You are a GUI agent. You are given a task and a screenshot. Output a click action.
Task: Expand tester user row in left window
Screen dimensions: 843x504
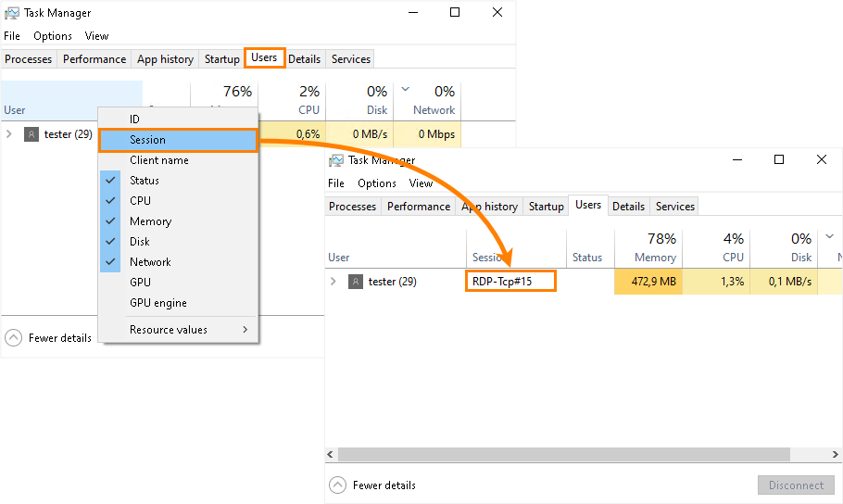pos(9,134)
